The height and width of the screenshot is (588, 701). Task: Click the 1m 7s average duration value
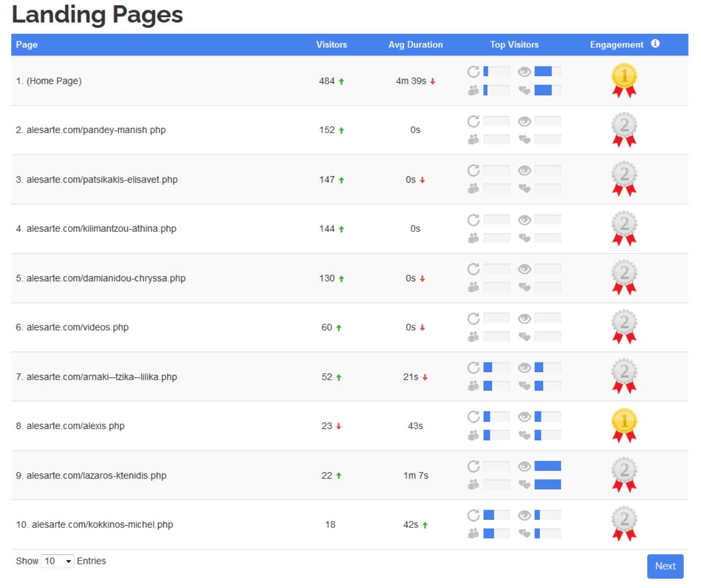tap(416, 475)
